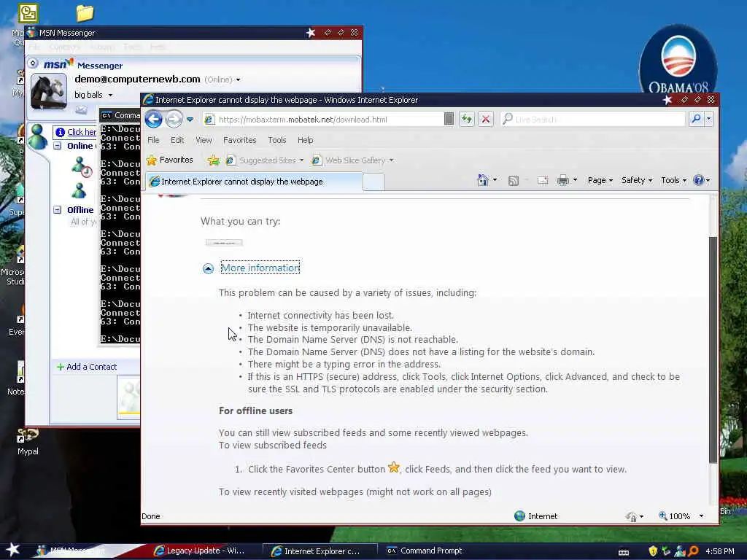Open a new blank IE tab

(x=373, y=182)
